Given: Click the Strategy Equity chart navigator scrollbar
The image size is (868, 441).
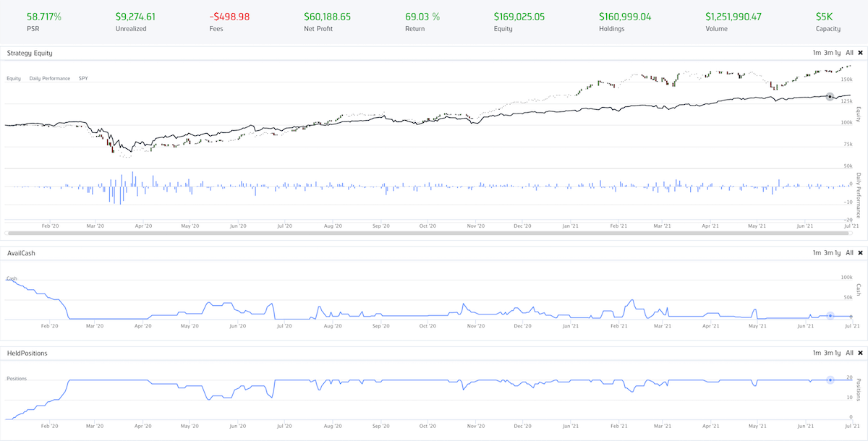Looking at the screenshot, I should [430, 234].
